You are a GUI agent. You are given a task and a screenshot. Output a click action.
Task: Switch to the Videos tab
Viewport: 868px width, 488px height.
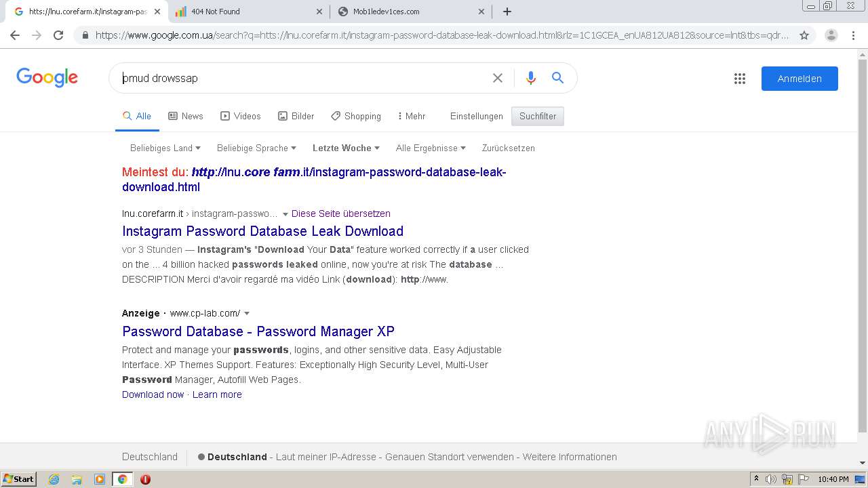pyautogui.click(x=241, y=116)
